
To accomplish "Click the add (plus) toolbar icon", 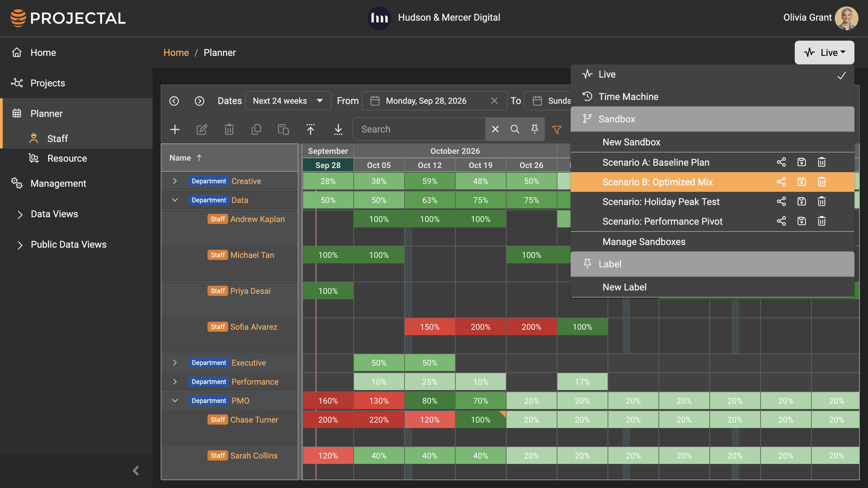I will pos(175,129).
